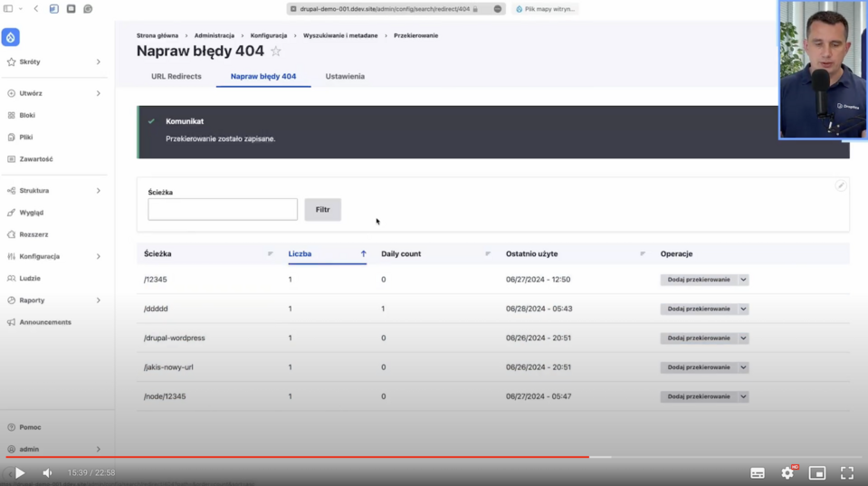Click Strona główna breadcrumb link
This screenshot has height=486, width=868.
[x=157, y=35]
